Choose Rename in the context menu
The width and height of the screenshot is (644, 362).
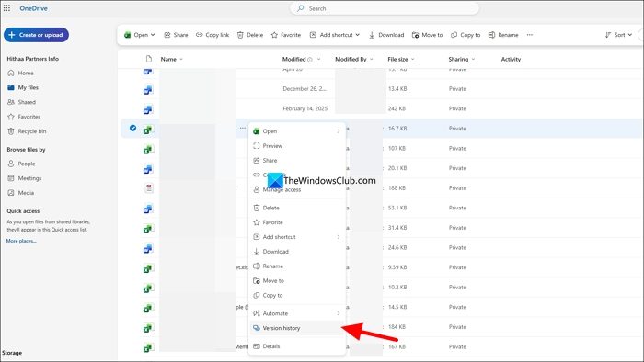click(297, 266)
